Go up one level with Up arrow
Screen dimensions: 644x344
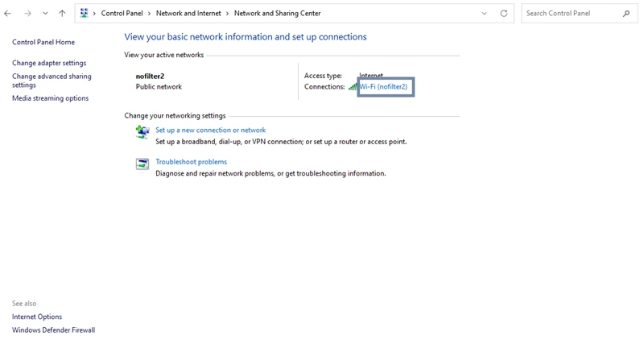click(62, 14)
